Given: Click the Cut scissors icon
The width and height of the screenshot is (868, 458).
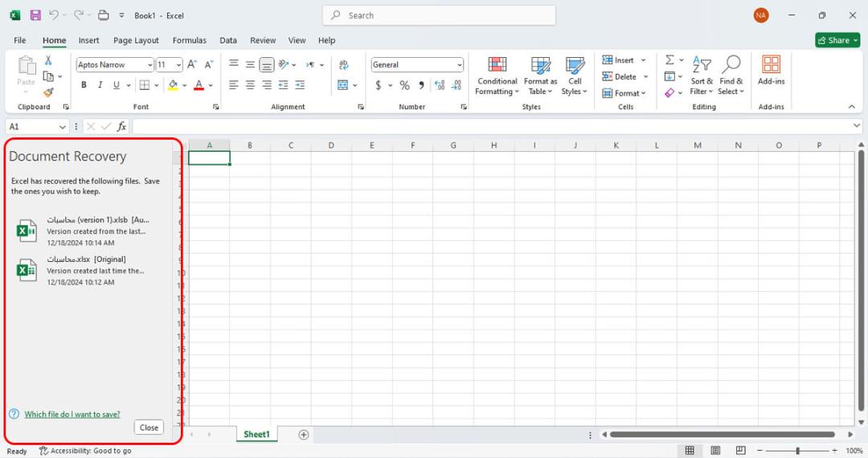Looking at the screenshot, I should coord(48,60).
